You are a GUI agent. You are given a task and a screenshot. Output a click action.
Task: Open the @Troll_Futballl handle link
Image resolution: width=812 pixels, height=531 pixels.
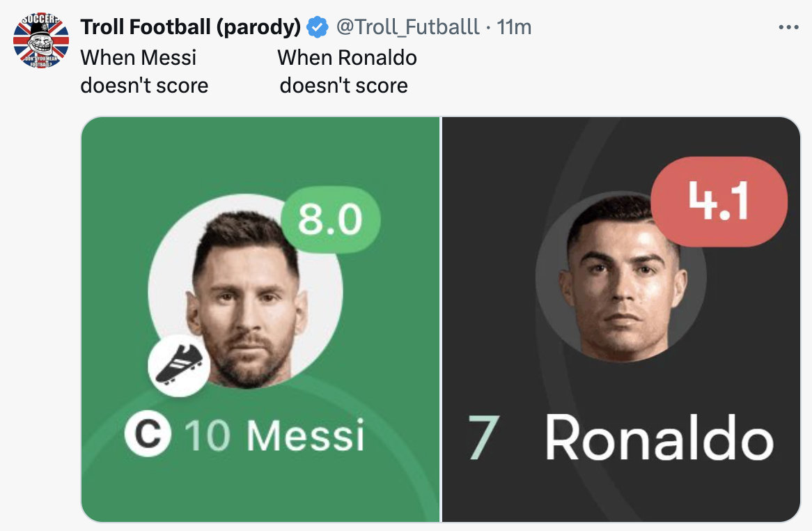408,27
